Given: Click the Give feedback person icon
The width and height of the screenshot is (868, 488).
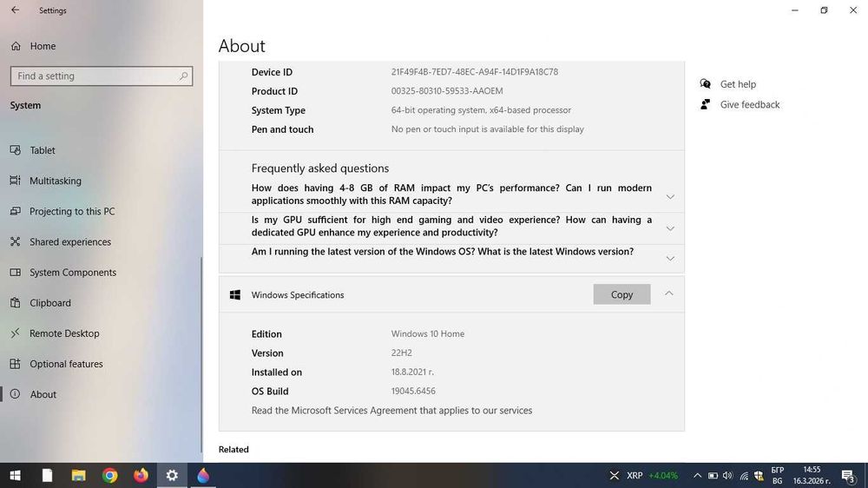Looking at the screenshot, I should coord(705,104).
